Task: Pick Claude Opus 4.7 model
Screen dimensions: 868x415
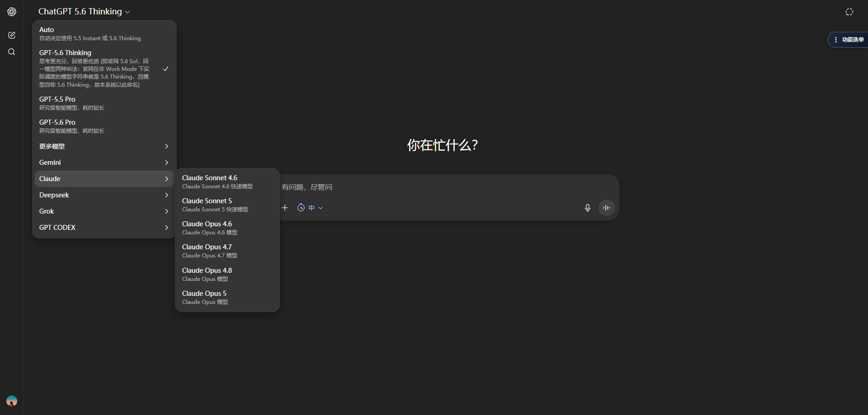Action: click(227, 251)
